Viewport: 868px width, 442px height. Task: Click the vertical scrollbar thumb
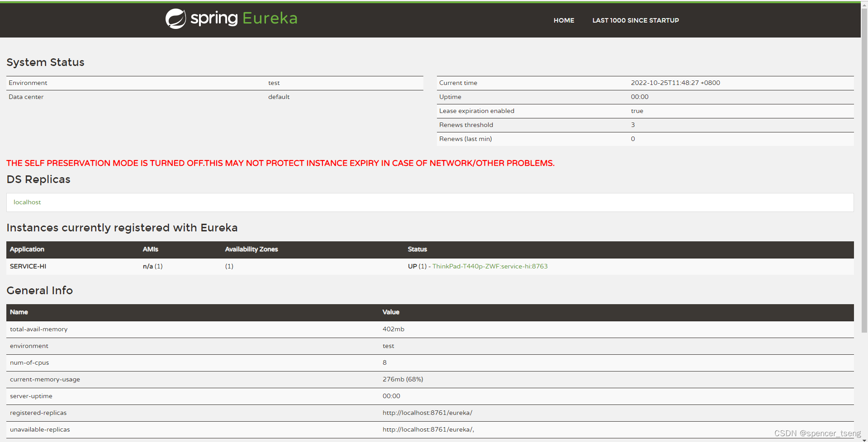pos(864,169)
